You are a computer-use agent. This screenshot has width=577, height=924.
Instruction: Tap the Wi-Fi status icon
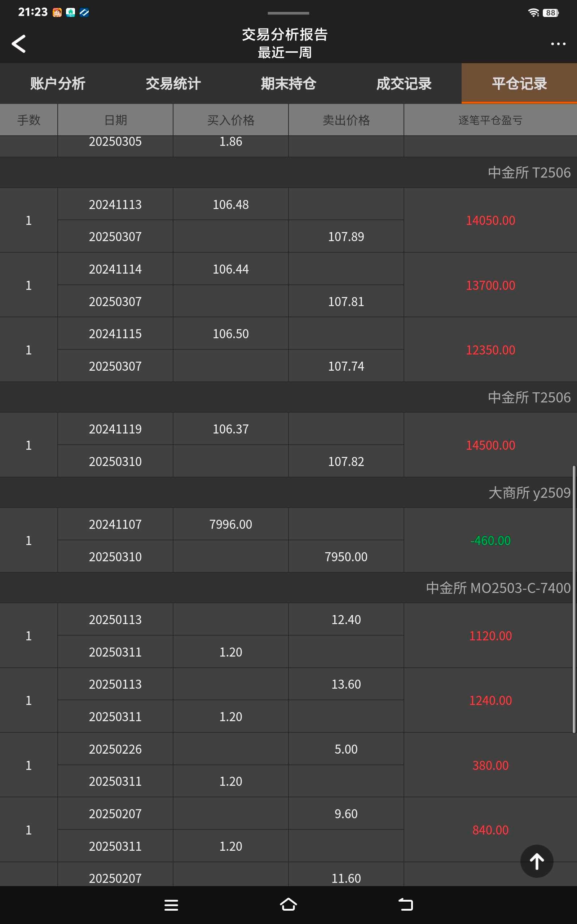tap(533, 13)
